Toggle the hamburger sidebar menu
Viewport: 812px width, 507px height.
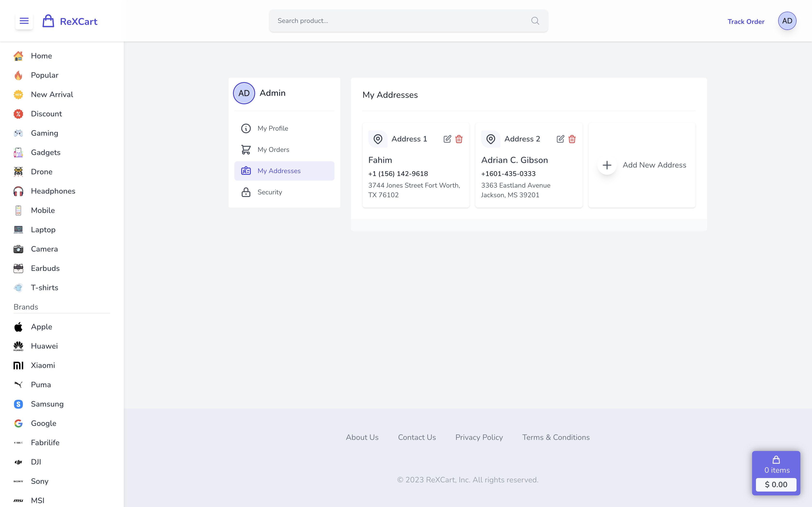24,21
